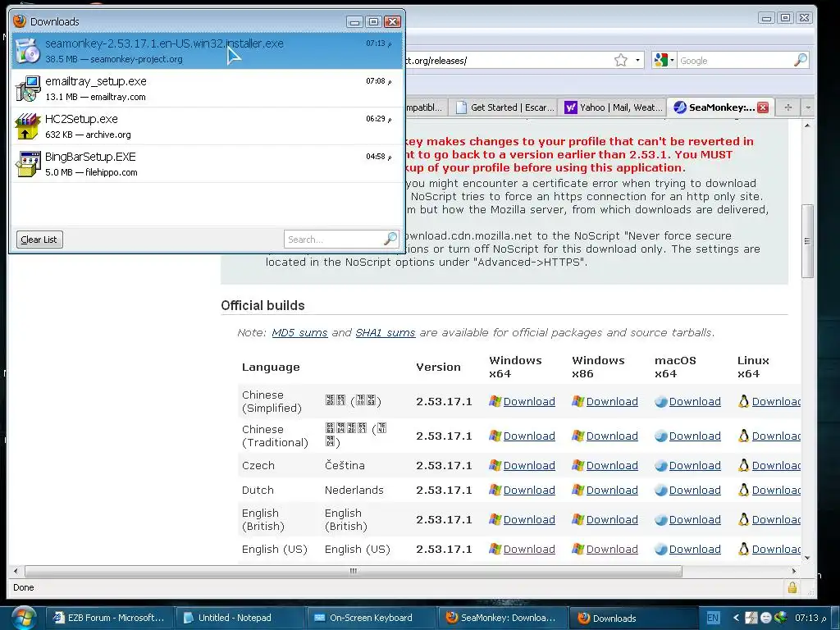Screen dimensions: 840x630
Task: Select the BingBarSetup.EXE download entry
Action: (x=206, y=164)
